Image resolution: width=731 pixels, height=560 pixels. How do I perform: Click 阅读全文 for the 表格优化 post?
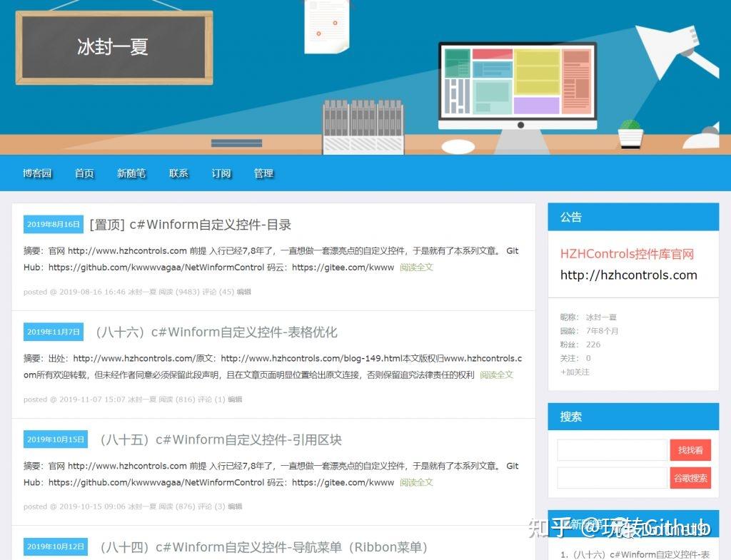(x=497, y=375)
